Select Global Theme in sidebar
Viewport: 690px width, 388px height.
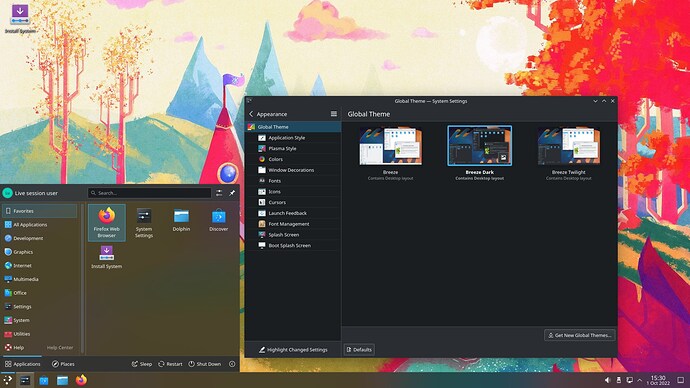[x=293, y=127]
